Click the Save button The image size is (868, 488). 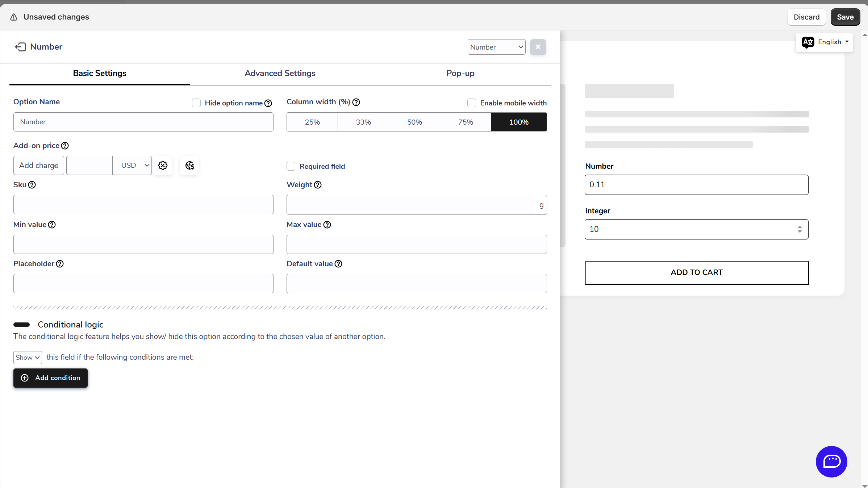coord(845,17)
